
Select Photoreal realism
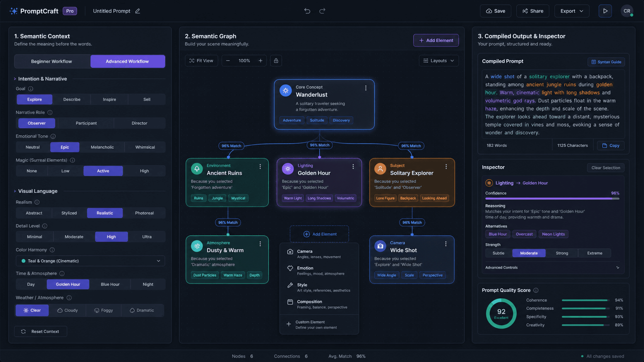point(144,213)
